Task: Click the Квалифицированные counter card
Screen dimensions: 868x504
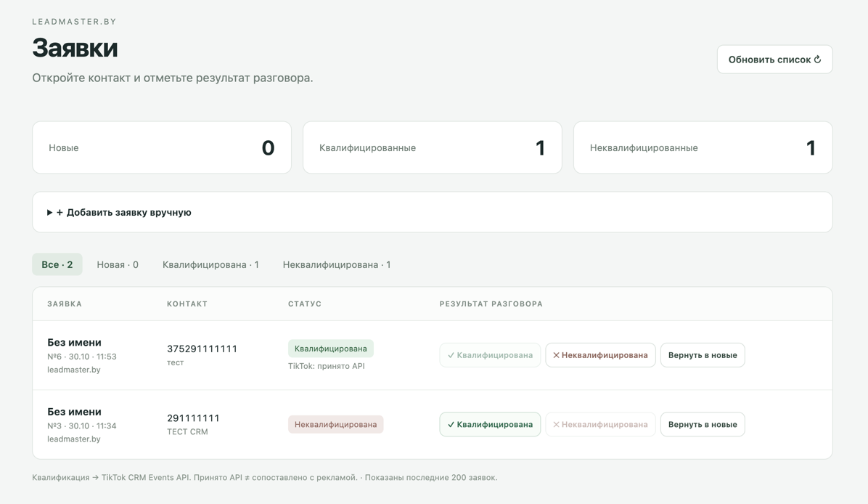Action: tap(433, 147)
